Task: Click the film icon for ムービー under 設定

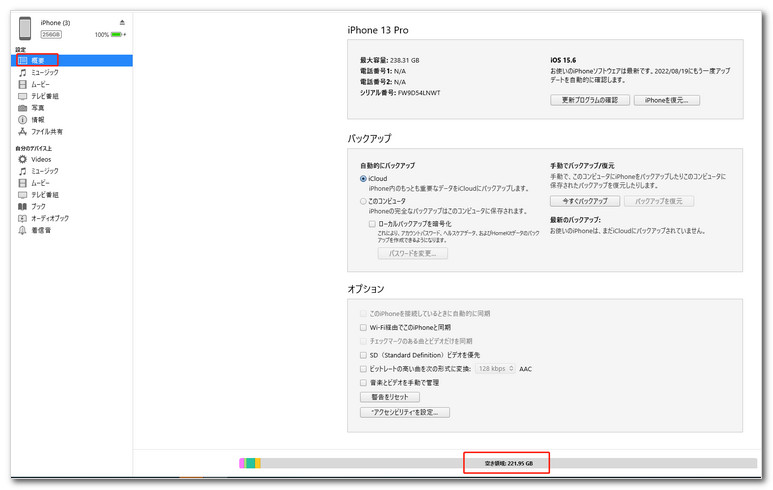Action: point(22,84)
